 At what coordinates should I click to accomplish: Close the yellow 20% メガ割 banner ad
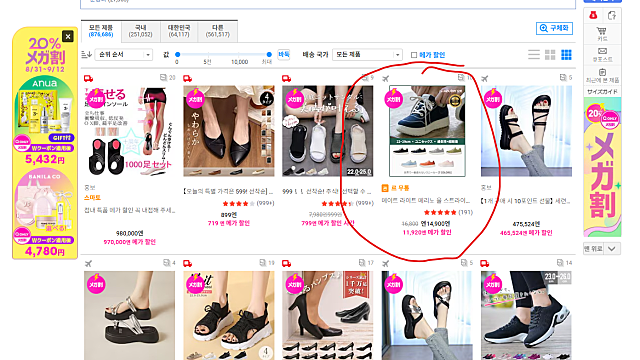(x=68, y=36)
